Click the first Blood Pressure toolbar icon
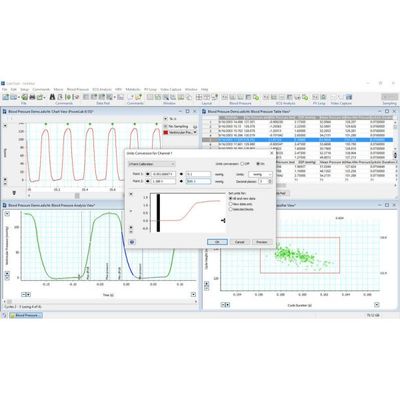400x400 pixels. click(x=225, y=97)
